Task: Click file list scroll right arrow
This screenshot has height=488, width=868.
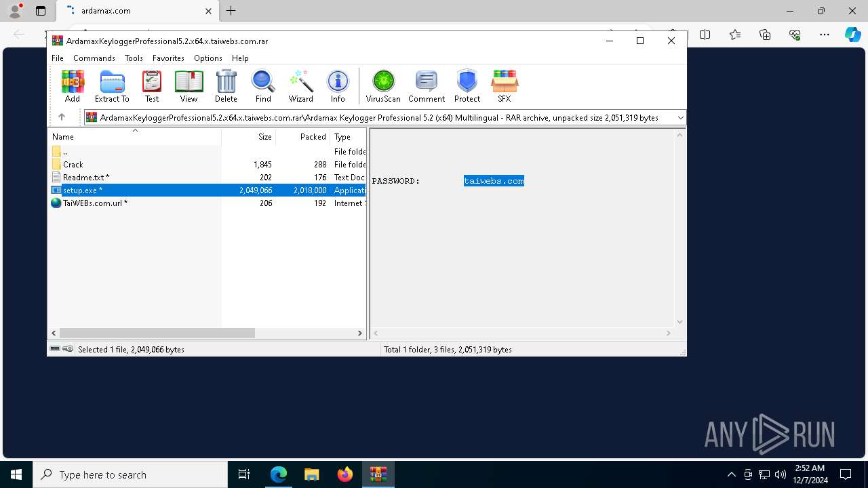Action: pos(360,333)
